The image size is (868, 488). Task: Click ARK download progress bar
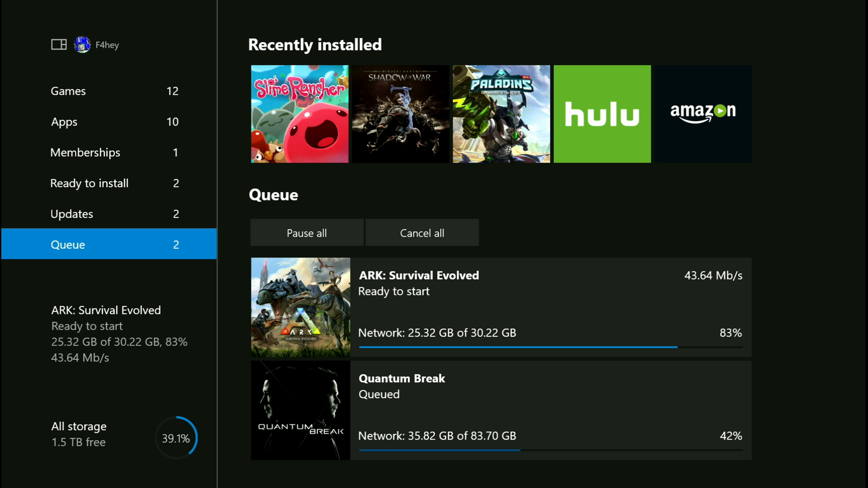click(551, 347)
